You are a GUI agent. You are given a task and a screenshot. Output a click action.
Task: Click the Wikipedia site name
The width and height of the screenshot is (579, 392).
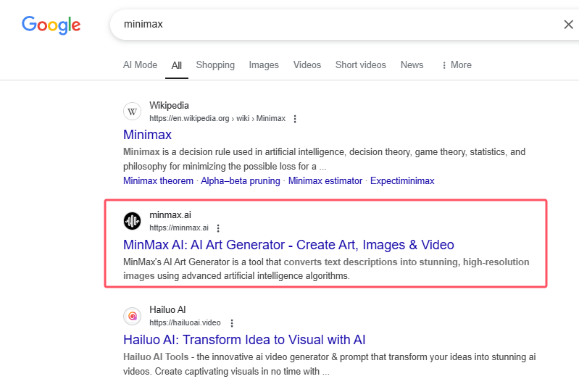tap(169, 106)
